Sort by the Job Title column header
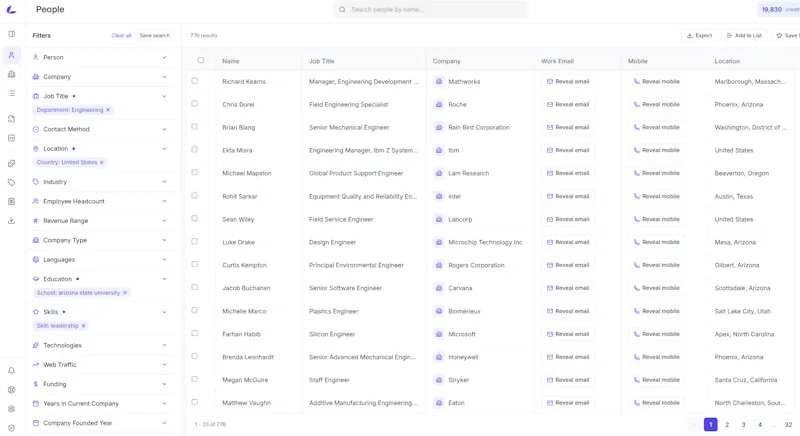Screen dimensions: 800x436 [322, 61]
